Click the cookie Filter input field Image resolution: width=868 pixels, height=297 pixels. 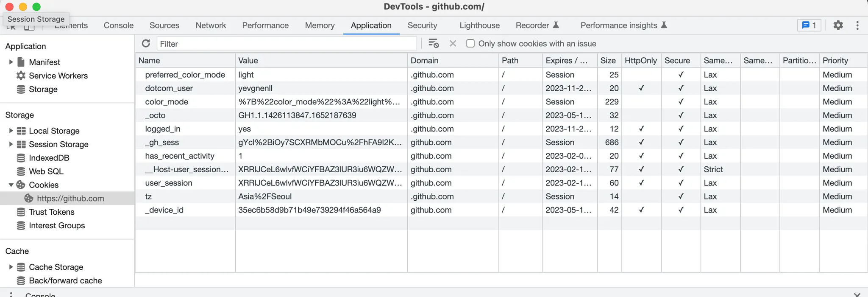[287, 44]
